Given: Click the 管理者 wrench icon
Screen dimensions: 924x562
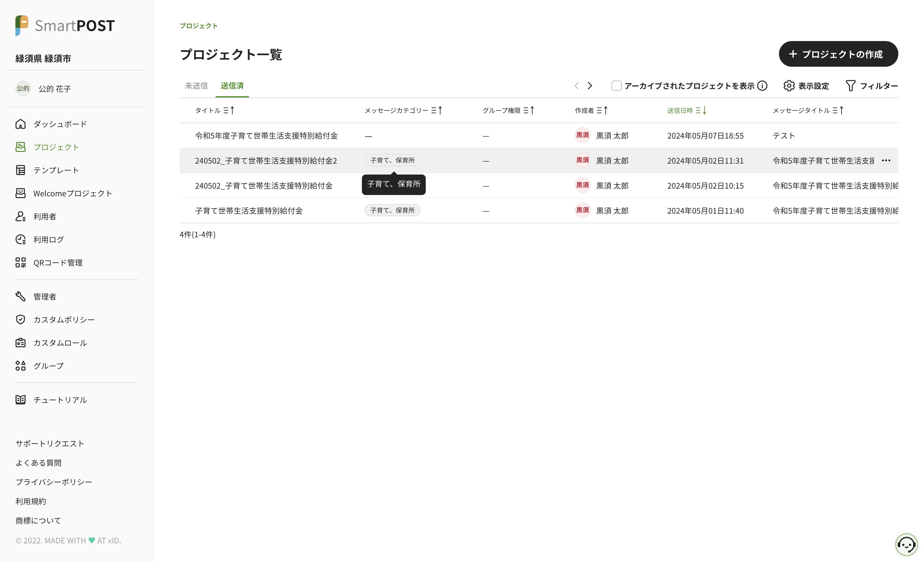Looking at the screenshot, I should point(21,297).
